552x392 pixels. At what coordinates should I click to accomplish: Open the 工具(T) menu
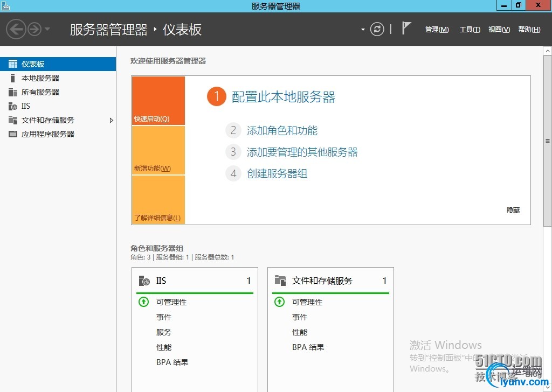click(x=470, y=30)
